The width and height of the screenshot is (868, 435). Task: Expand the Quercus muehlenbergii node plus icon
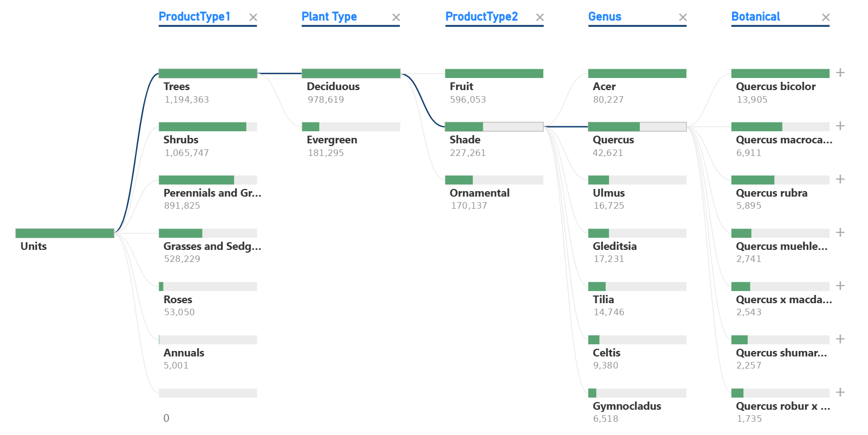tap(840, 233)
